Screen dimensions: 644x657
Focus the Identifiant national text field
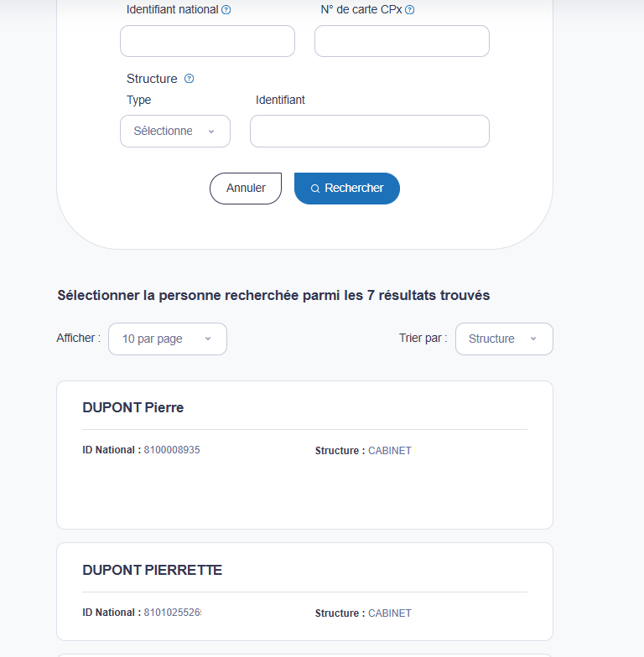point(208,41)
